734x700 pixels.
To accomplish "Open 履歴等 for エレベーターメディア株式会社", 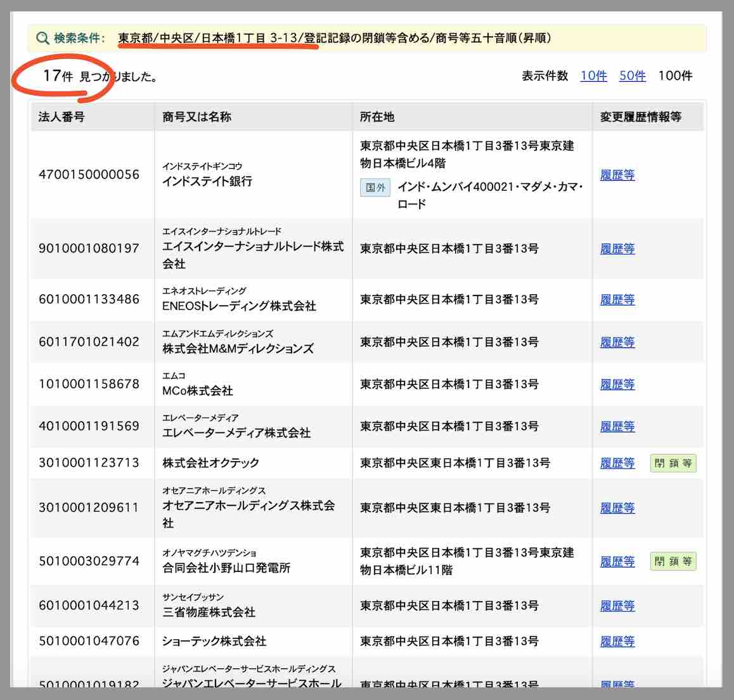I will (x=617, y=427).
